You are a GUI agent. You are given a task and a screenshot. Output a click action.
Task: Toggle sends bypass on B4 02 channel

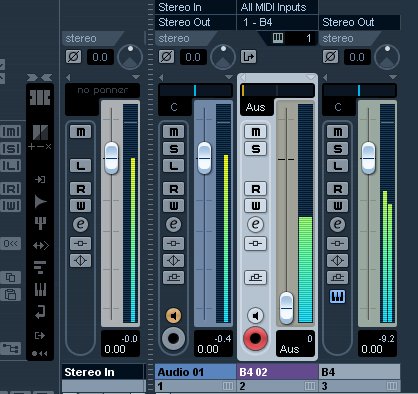(x=255, y=277)
